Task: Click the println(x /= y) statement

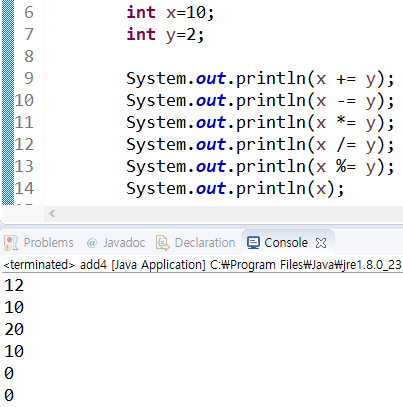Action: (260, 145)
